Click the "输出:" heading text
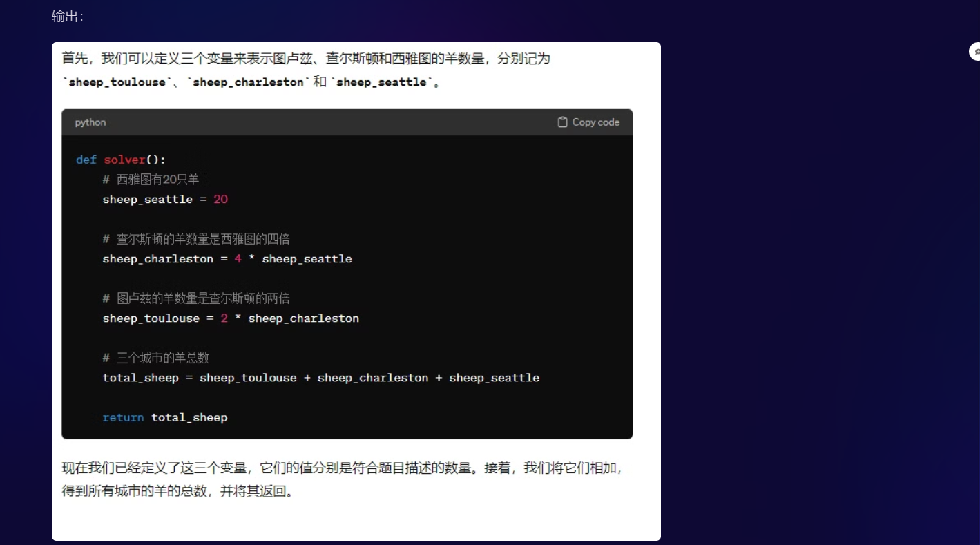This screenshot has height=545, width=980. (68, 16)
